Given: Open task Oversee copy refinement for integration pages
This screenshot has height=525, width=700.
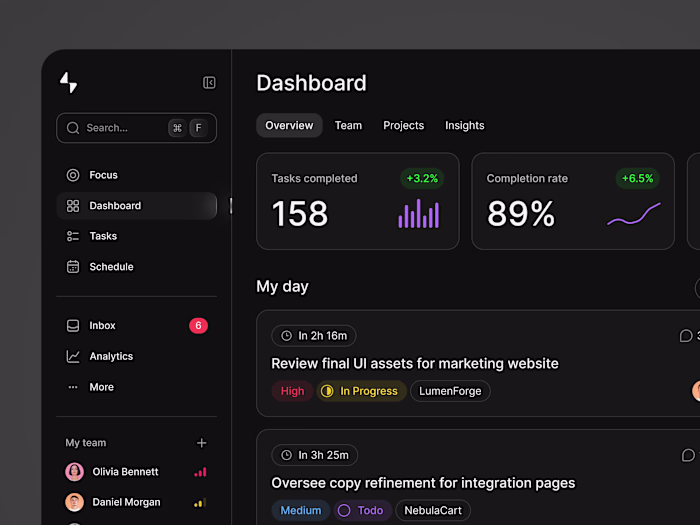Looking at the screenshot, I should pyautogui.click(x=423, y=483).
